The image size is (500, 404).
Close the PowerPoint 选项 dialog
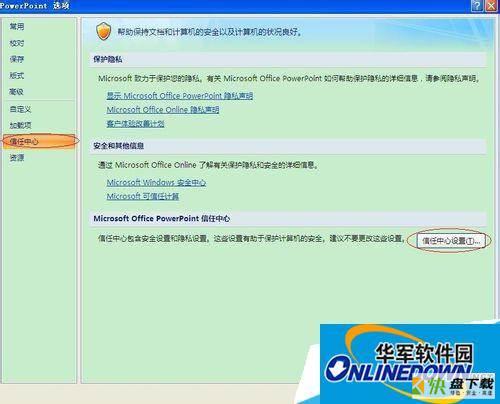(x=491, y=6)
